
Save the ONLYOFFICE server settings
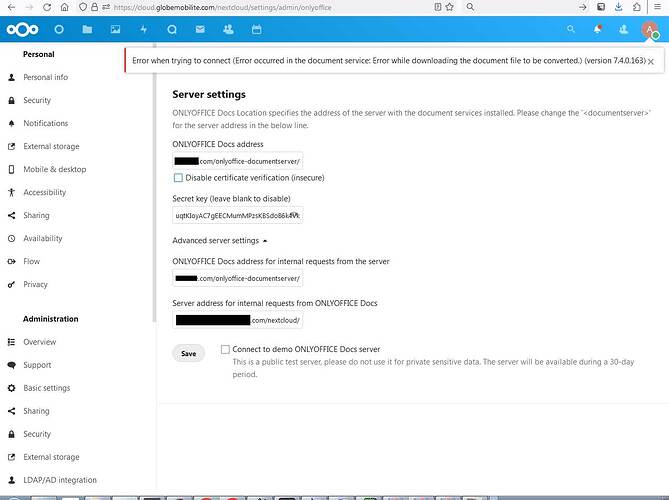[189, 353]
